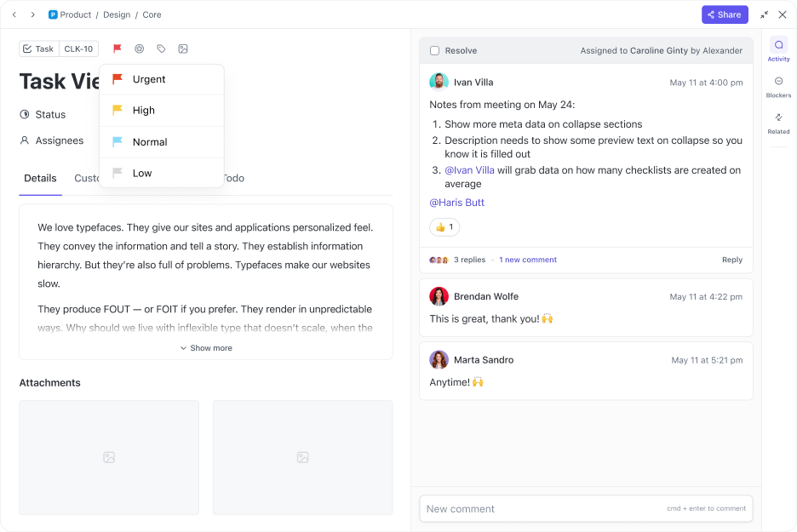Open the 1 new comment link

pos(527,260)
